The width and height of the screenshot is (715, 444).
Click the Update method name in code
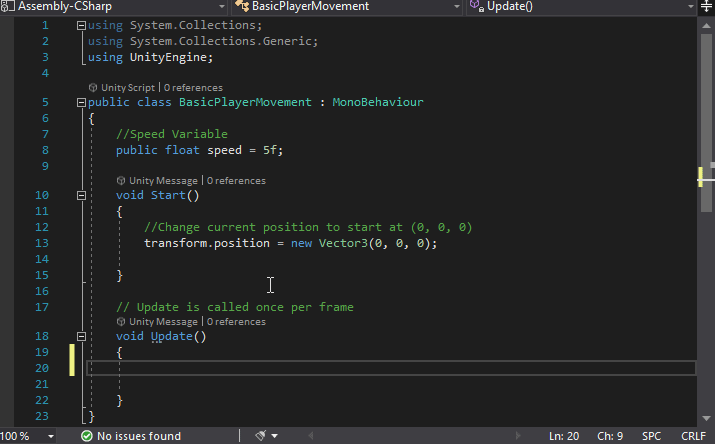tap(171, 336)
